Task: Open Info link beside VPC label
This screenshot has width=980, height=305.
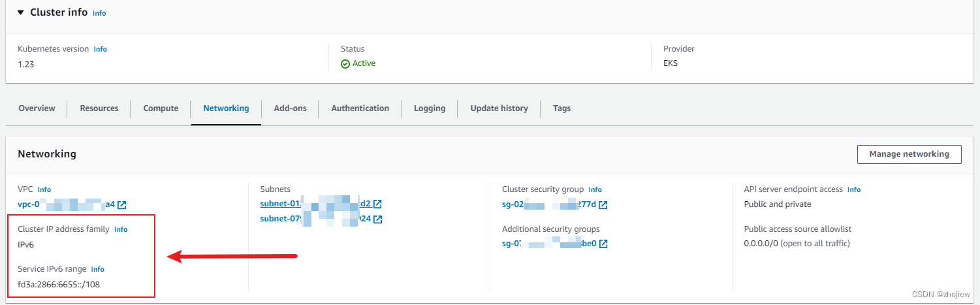Action: [44, 189]
